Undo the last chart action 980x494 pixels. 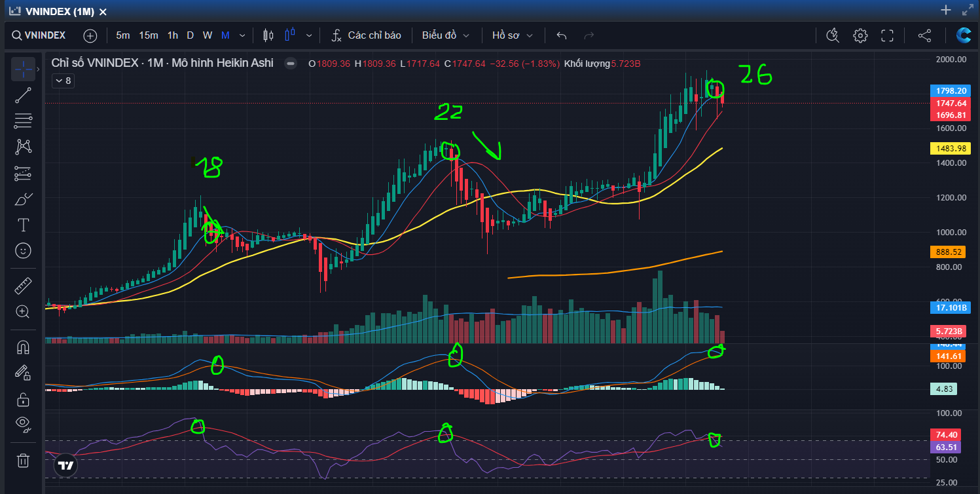coord(561,35)
